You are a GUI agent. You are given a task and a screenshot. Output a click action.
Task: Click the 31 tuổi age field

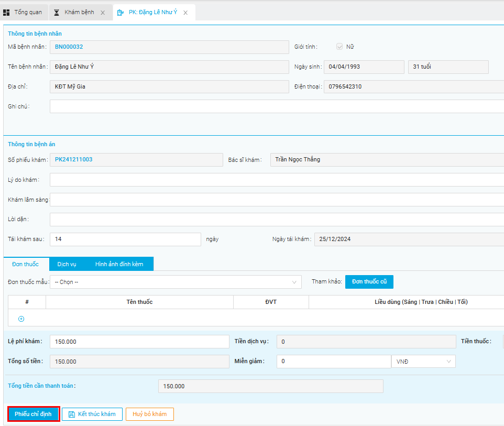click(x=448, y=67)
